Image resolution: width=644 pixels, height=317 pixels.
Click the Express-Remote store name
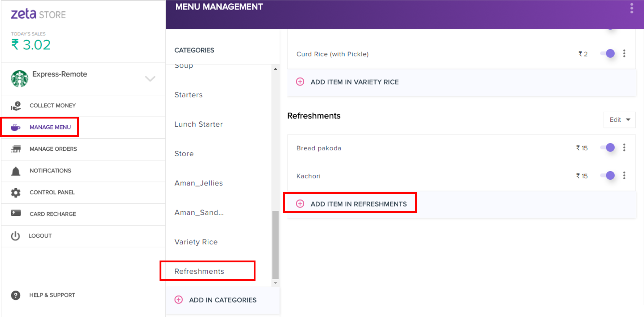[x=60, y=74]
